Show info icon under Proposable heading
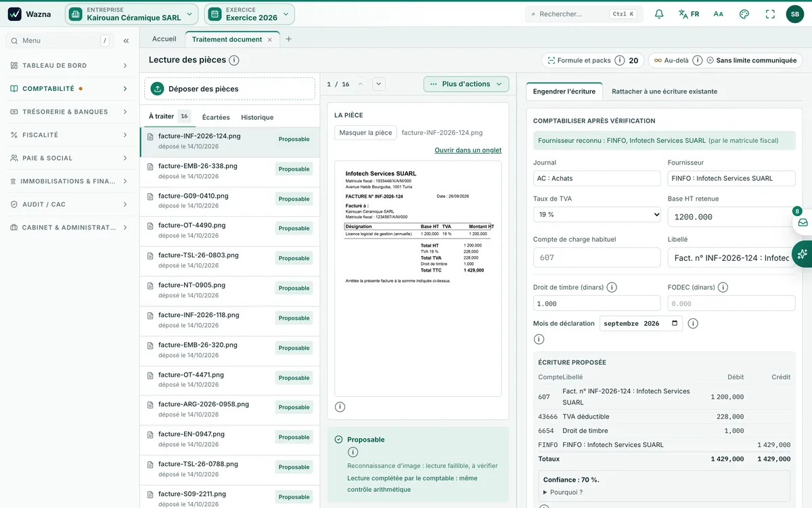The width and height of the screenshot is (812, 508). point(353,452)
